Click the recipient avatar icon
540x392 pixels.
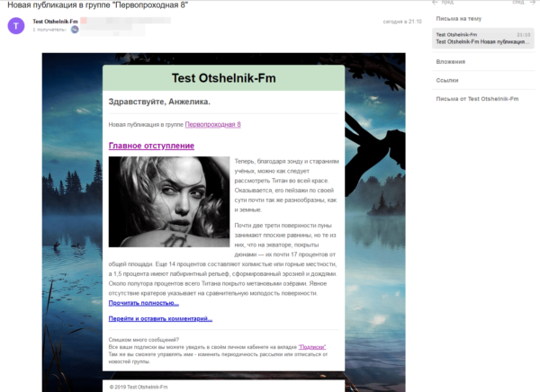pos(75,30)
